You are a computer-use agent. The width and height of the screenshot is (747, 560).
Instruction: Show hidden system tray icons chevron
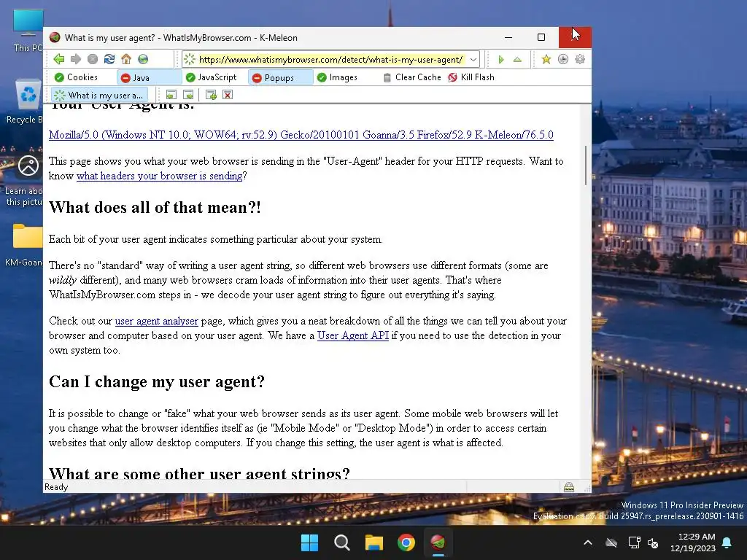(588, 542)
